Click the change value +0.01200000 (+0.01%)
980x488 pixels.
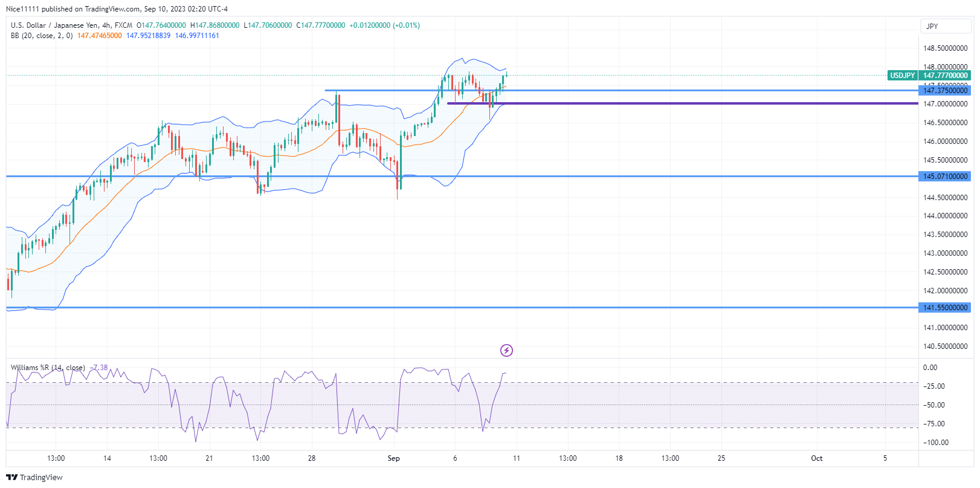pos(384,25)
